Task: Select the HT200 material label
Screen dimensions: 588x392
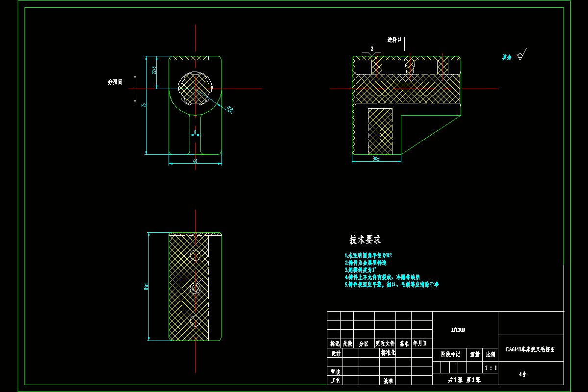Action: 458,330
